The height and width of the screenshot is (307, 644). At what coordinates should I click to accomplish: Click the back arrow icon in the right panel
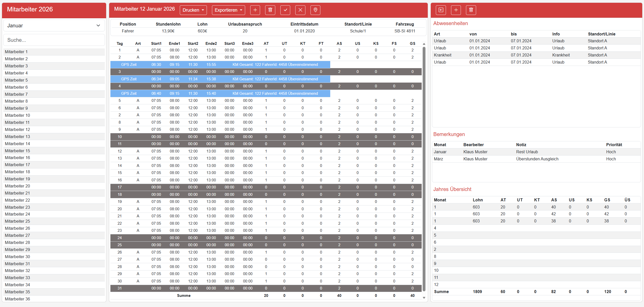441,10
